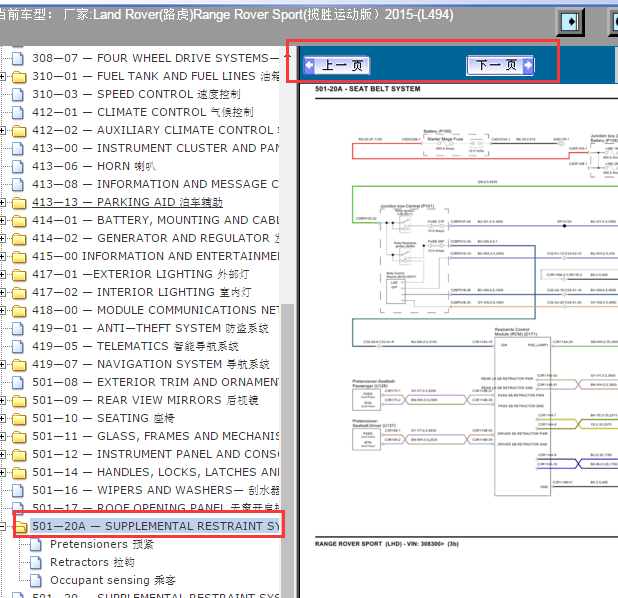Image resolution: width=618 pixels, height=598 pixels.
Task: Expand the 501-09 Rear View Mirrors node
Action: [2, 400]
